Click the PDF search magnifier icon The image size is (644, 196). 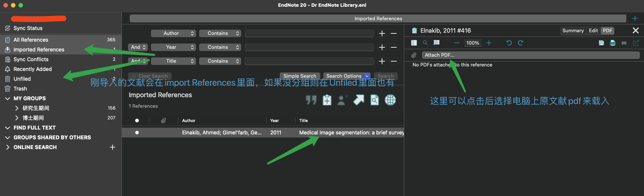point(425,43)
